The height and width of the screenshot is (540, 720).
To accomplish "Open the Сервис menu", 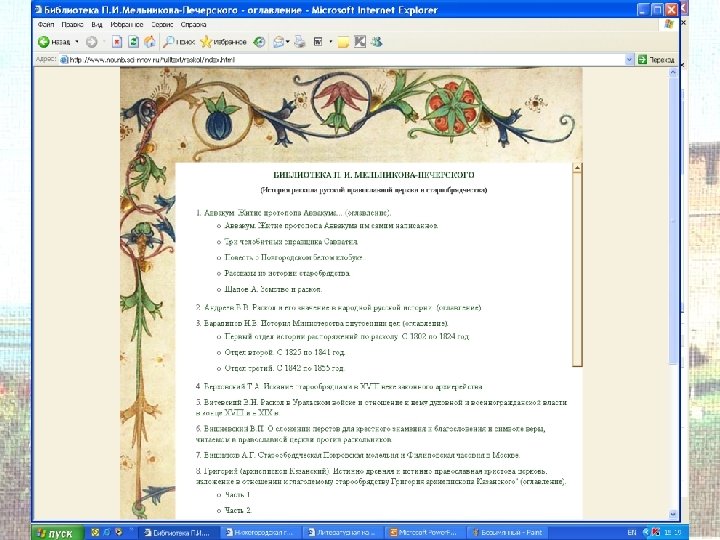I will 162,24.
